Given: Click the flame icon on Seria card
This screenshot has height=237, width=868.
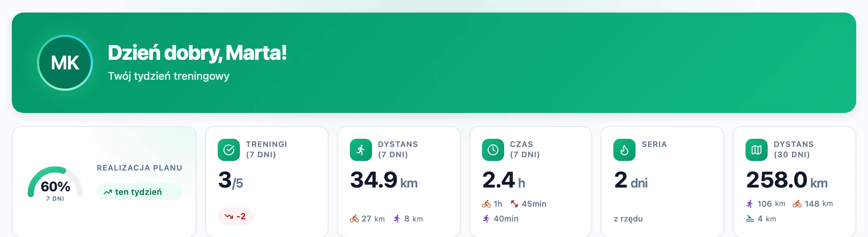Looking at the screenshot, I should click(624, 150).
